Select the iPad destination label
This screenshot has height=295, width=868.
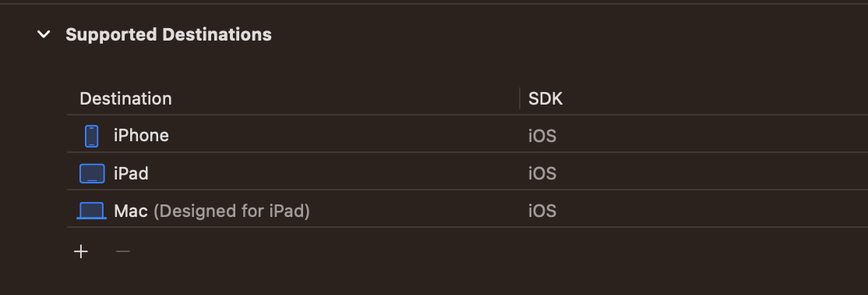[131, 173]
